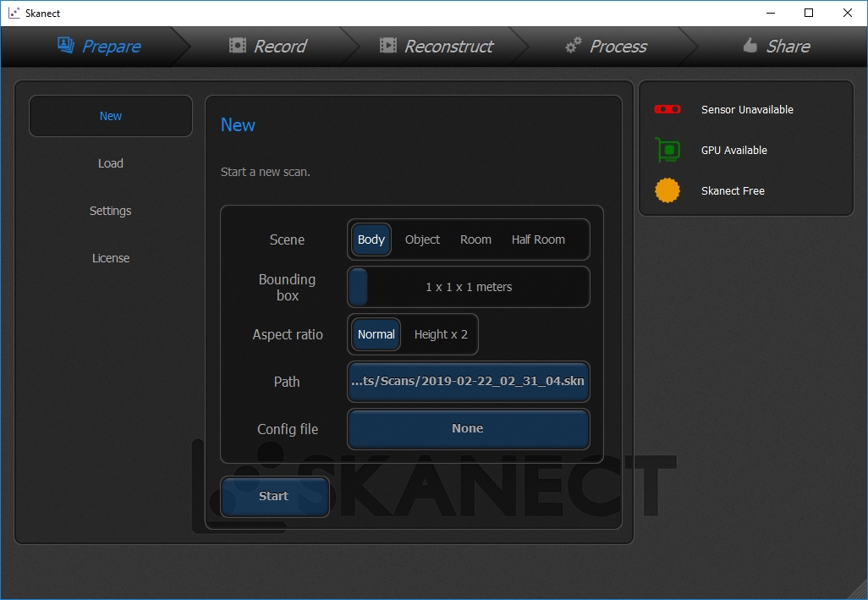Screen dimensions: 868x600
Task: Maximize the Skanect window
Action: coord(809,13)
